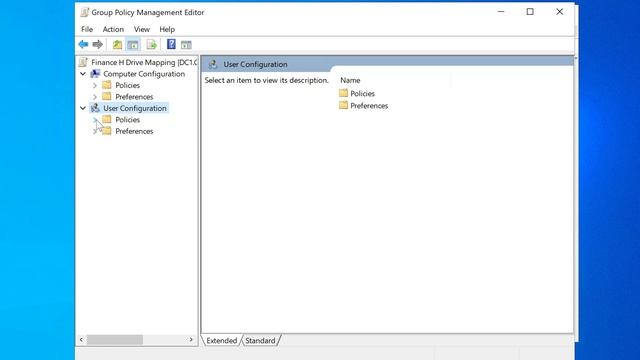Select Policies label under Computer Configuration
This screenshot has height=360, width=640.
pos(127,85)
